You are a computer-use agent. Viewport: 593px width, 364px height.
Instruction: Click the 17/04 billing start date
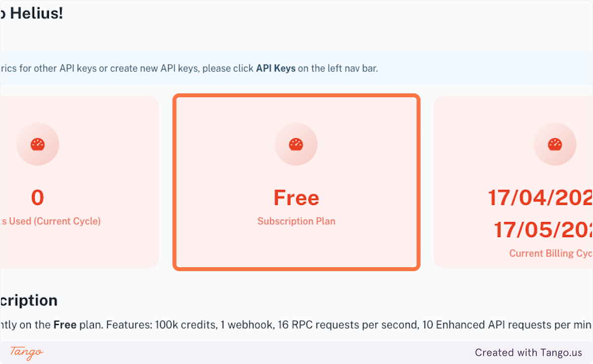click(x=539, y=197)
